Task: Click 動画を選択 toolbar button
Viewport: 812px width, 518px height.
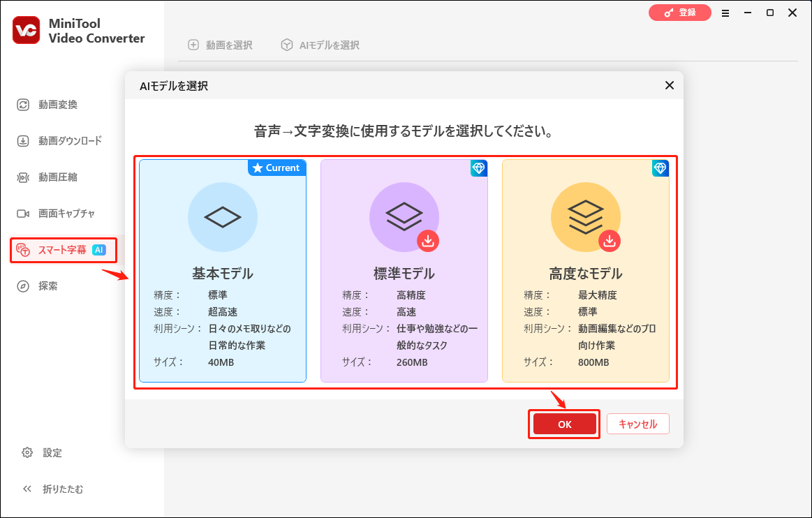Action: [220, 45]
